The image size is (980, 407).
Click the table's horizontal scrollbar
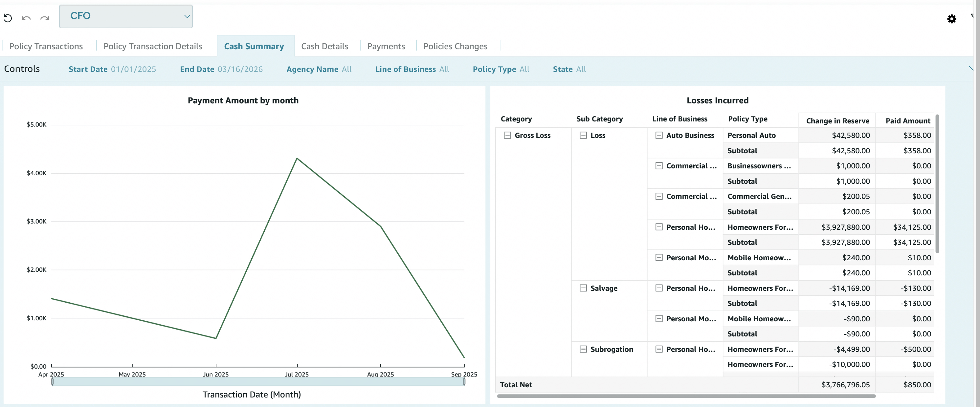coord(685,396)
